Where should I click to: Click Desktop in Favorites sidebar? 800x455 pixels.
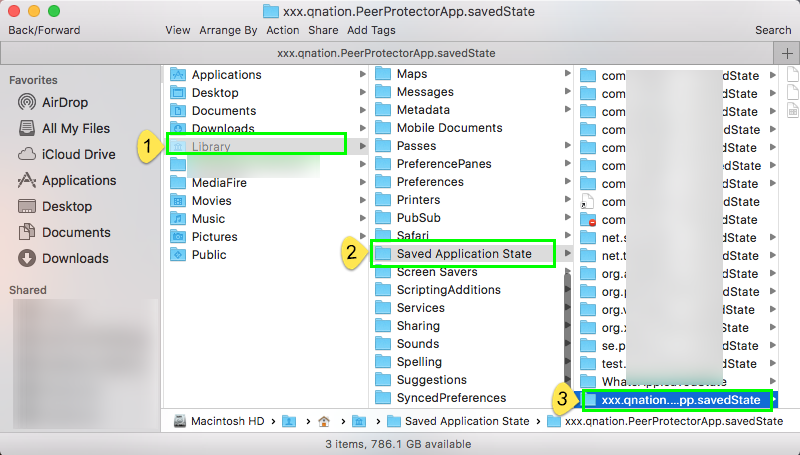coord(55,207)
